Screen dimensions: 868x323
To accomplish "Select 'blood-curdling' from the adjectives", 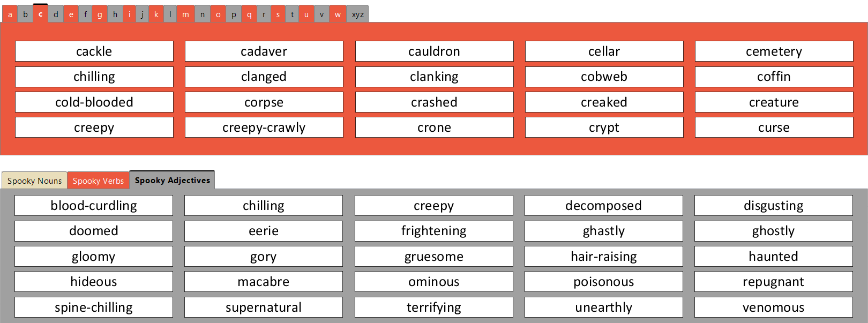I will click(94, 206).
